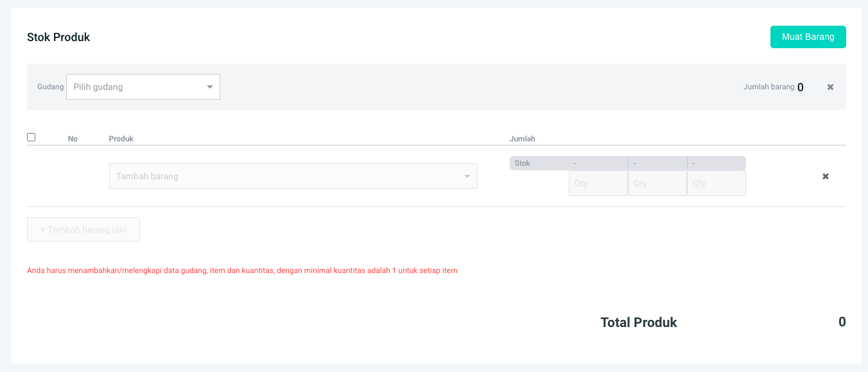The width and height of the screenshot is (868, 372).
Task: Click the Produk column header
Action: click(121, 139)
